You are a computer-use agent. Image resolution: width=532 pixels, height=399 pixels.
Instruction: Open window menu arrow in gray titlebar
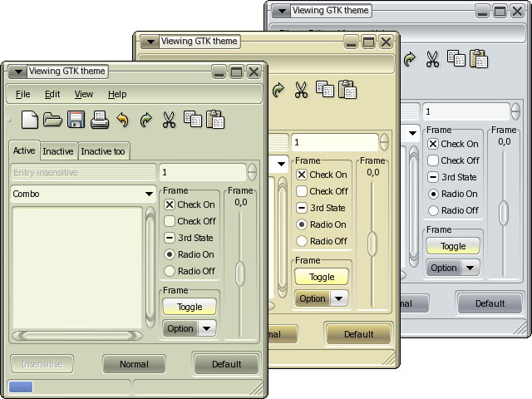click(282, 11)
